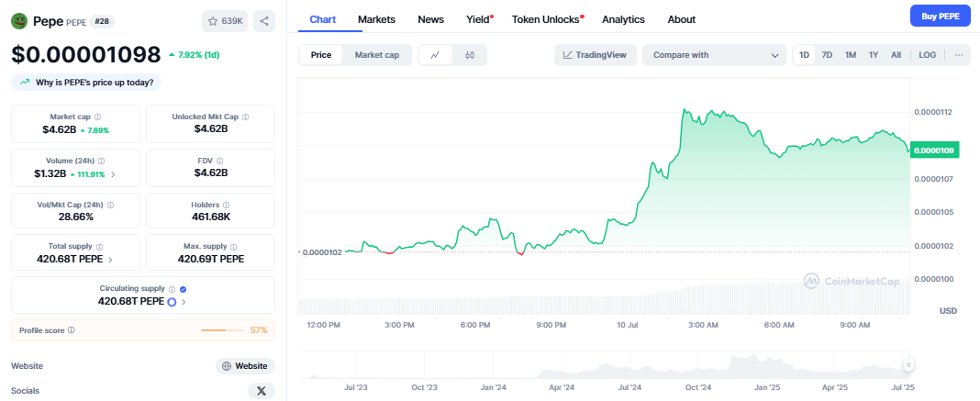Expand Circulating supply details chevron

click(184, 302)
